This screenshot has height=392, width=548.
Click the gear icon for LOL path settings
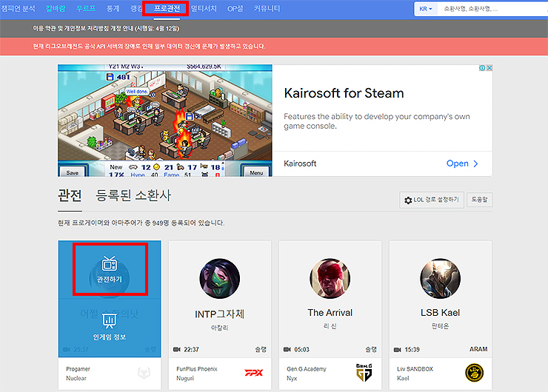tap(408, 200)
